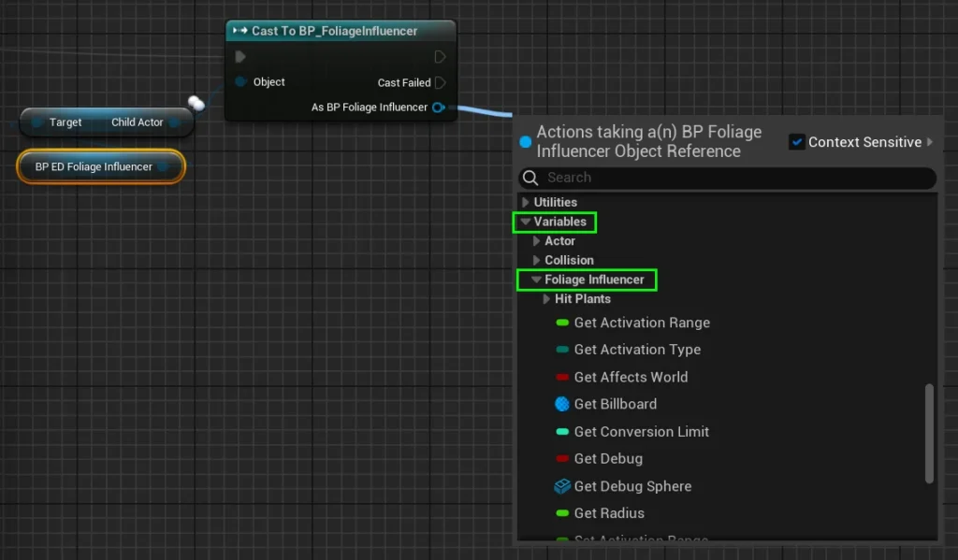Expand the Utilities category

pyautogui.click(x=526, y=202)
